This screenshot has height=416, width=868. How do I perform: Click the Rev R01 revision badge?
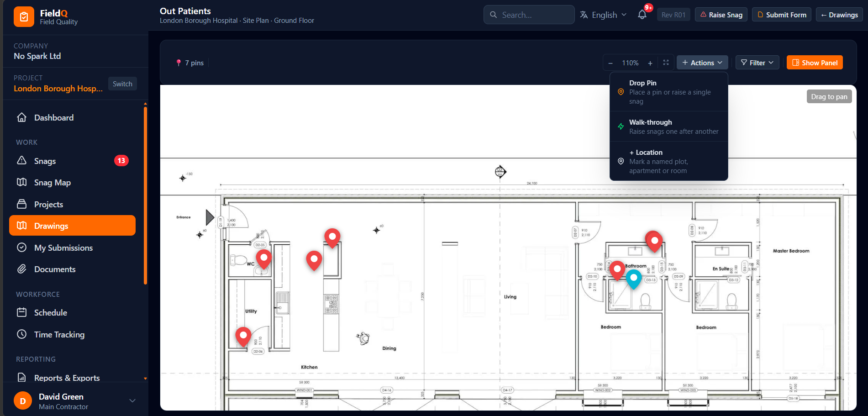tap(673, 15)
